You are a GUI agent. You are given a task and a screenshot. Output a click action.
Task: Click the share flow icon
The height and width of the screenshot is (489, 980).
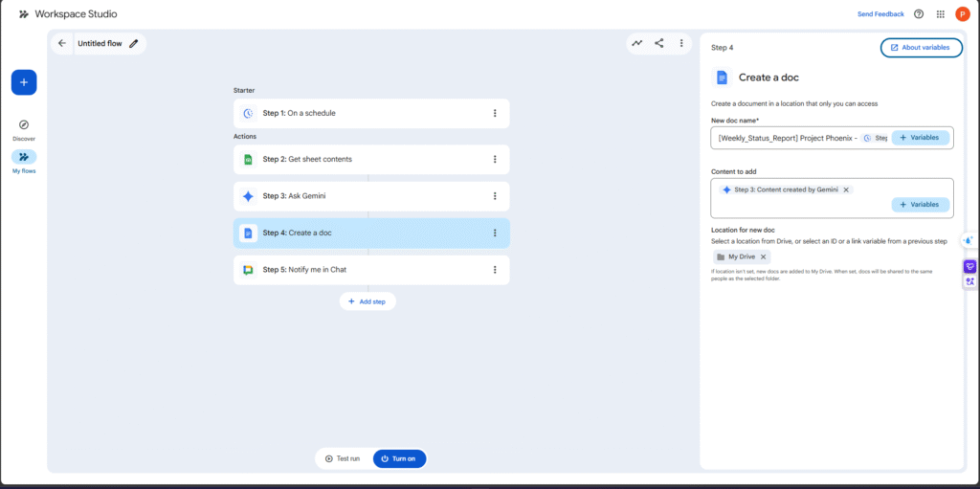(x=659, y=43)
